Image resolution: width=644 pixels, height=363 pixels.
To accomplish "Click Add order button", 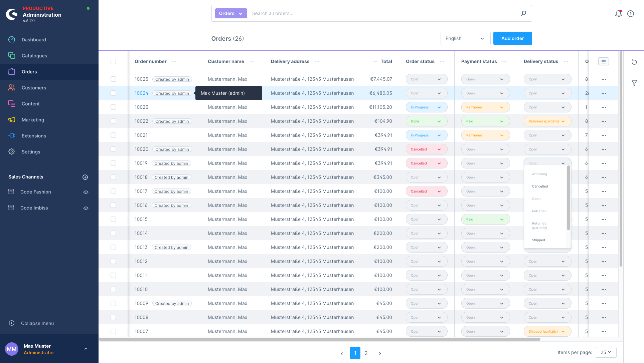I will click(x=513, y=38).
